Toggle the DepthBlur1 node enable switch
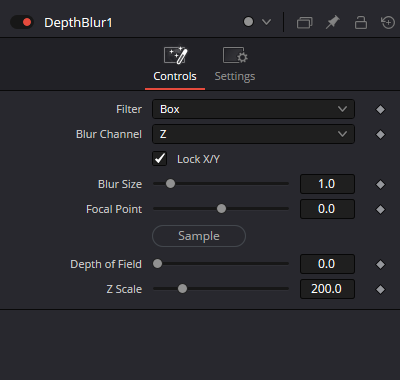Image resolution: width=400 pixels, height=380 pixels. pyautogui.click(x=22, y=22)
